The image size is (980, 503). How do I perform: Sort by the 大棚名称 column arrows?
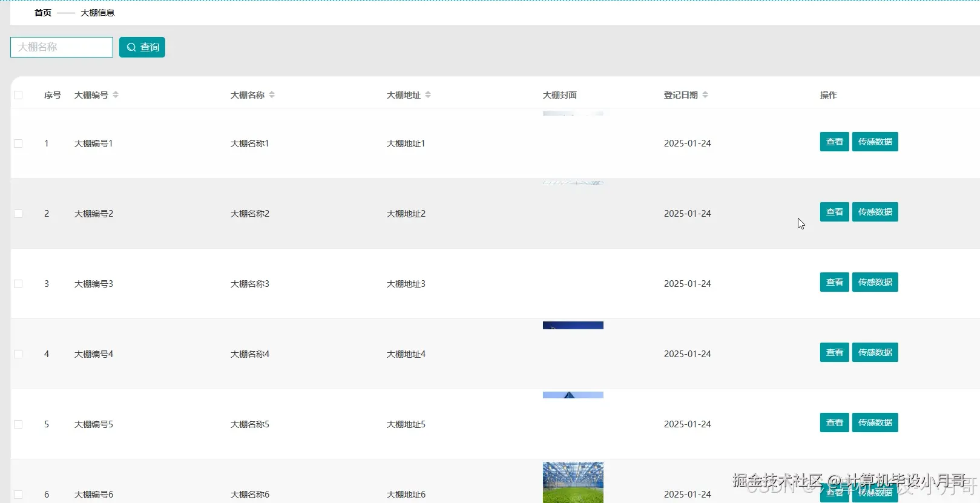tap(272, 95)
